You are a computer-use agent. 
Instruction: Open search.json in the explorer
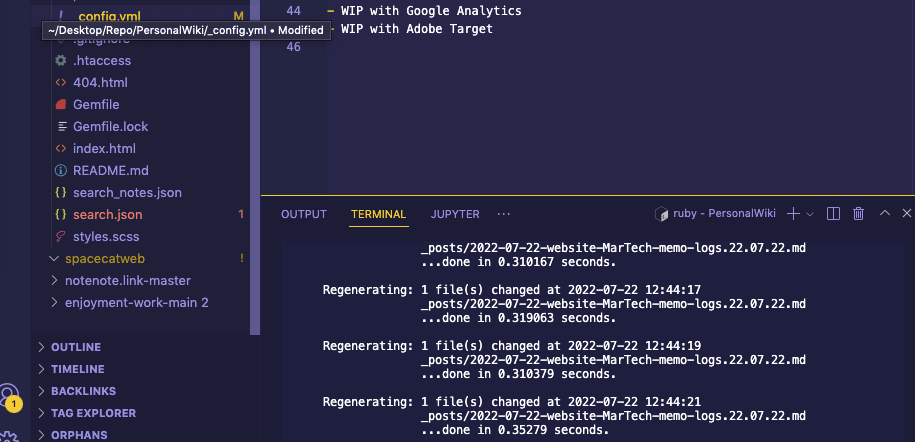coord(107,215)
